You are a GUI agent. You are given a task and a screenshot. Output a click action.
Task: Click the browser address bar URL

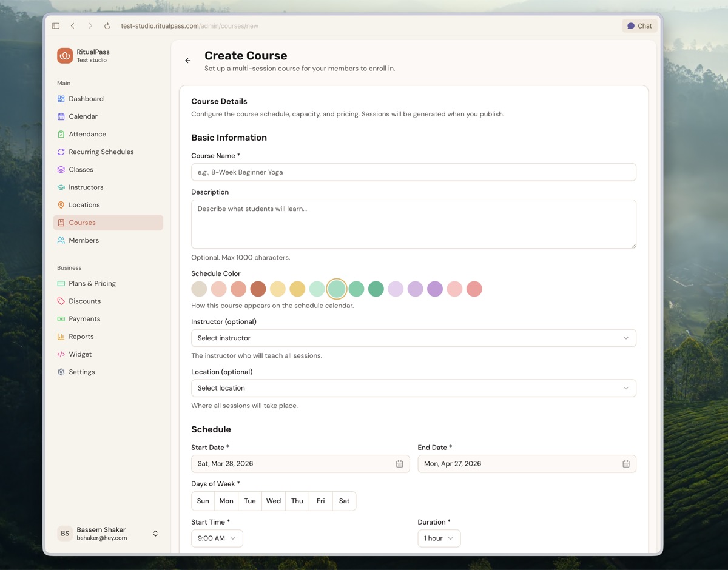point(189,26)
